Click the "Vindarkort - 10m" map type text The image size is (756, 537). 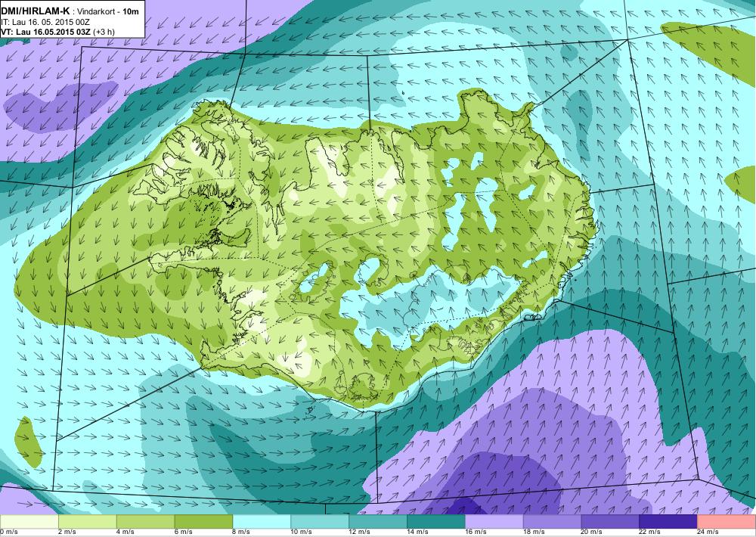[107, 11]
